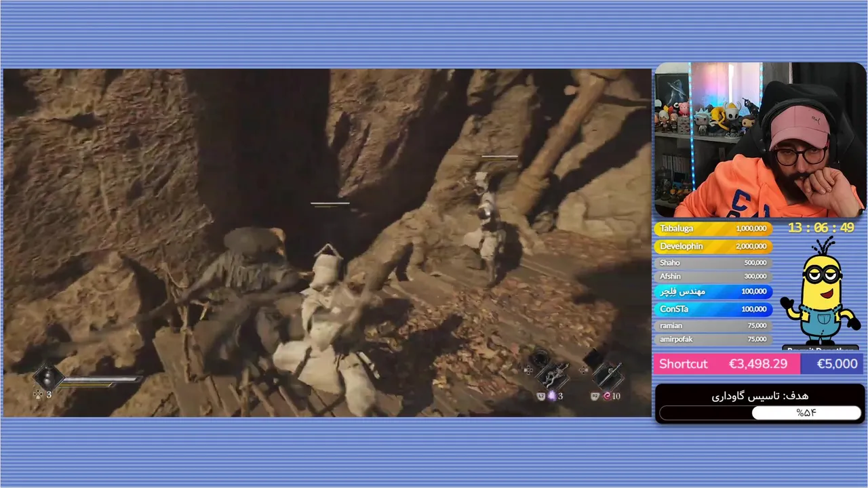Select the ConSTa donor row

(x=713, y=309)
